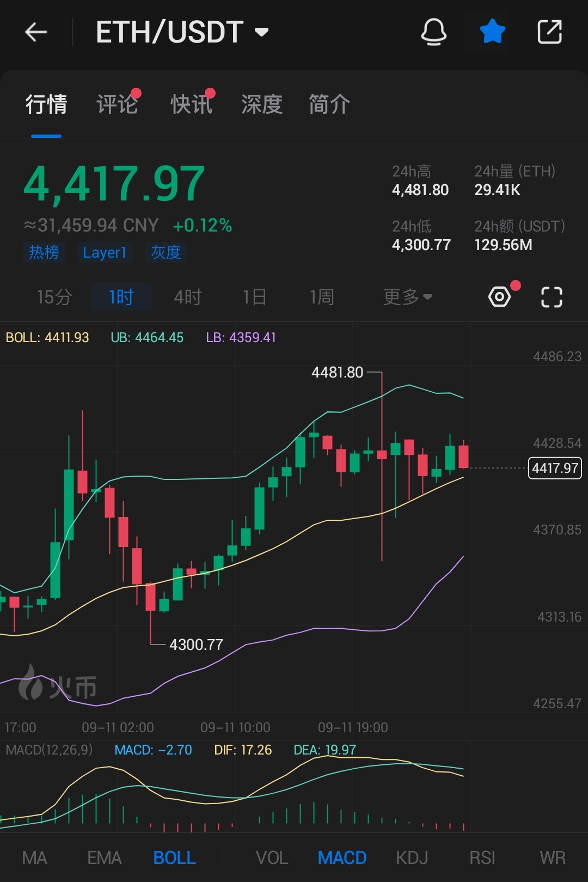588x882 pixels.
Task: Tap the MACD(12,26,9) parameter label
Action: coord(49,750)
